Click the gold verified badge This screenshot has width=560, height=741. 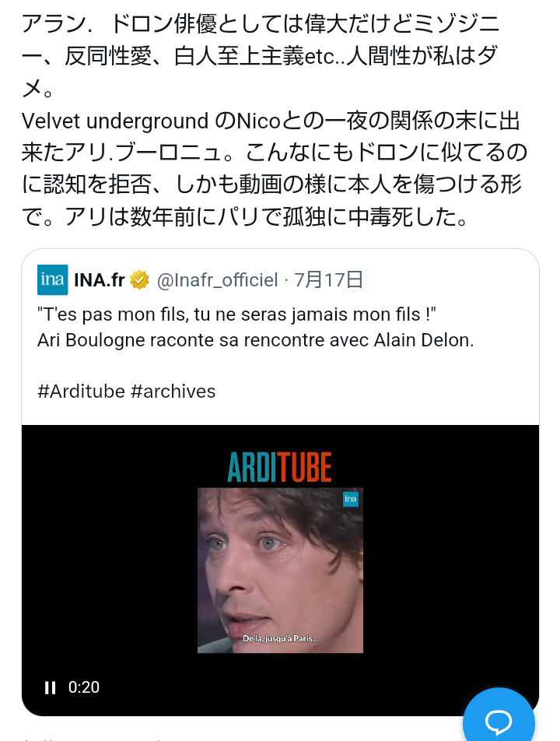139,279
